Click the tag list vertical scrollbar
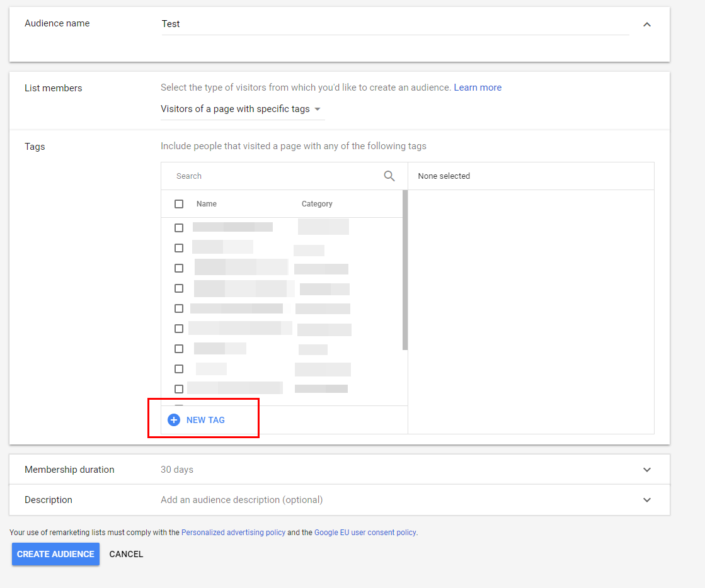The image size is (705, 588). pyautogui.click(x=405, y=271)
